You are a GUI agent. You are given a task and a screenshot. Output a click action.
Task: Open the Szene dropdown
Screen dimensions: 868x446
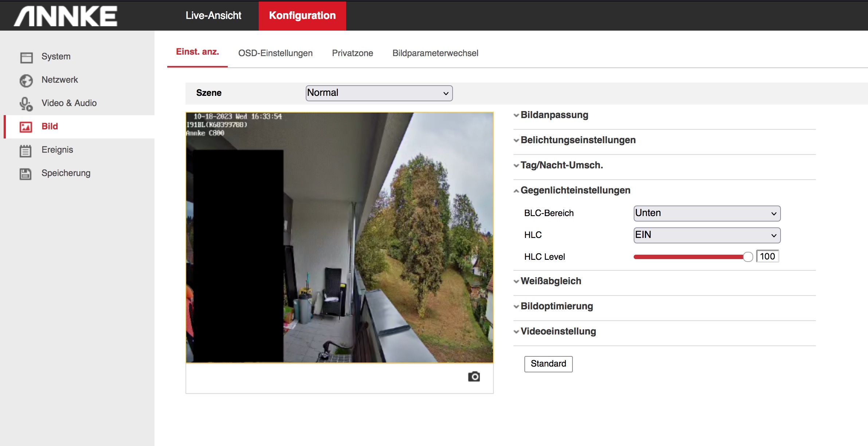(x=379, y=93)
